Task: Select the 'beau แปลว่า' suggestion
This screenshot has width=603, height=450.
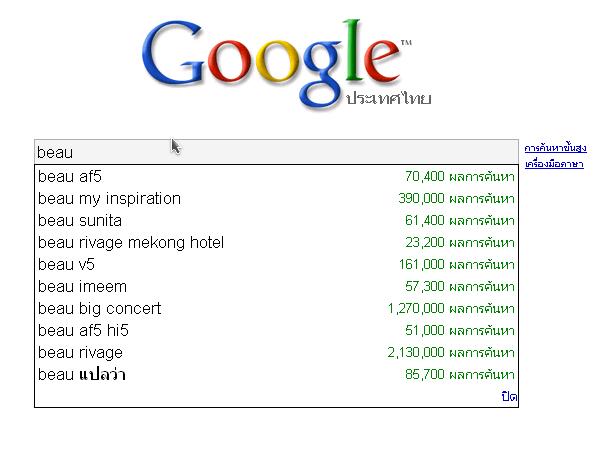Action: tap(276, 374)
